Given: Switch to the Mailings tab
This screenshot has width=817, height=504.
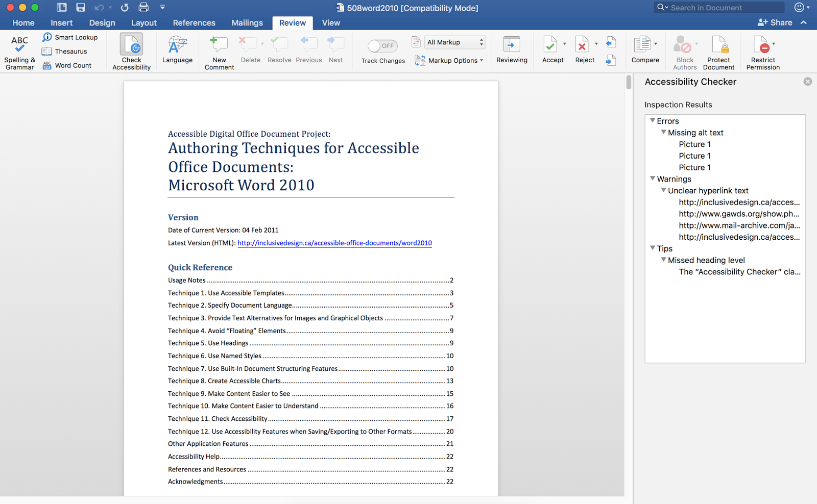Looking at the screenshot, I should click(247, 22).
